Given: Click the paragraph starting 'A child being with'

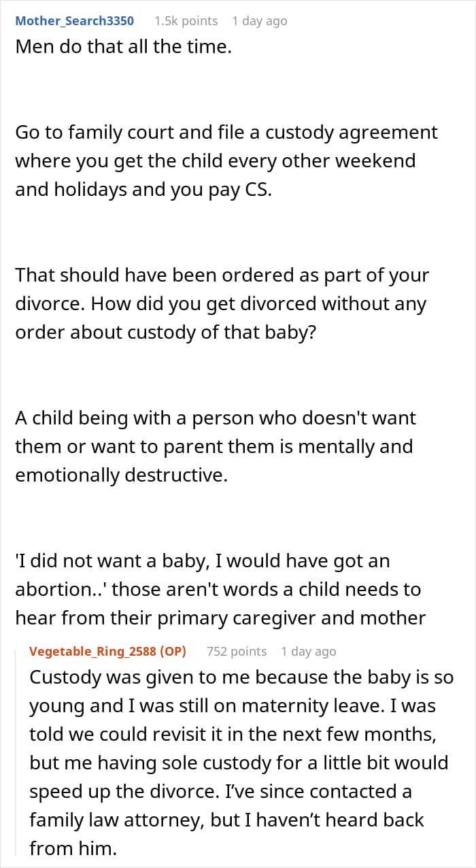Looking at the screenshot, I should coord(215,446).
